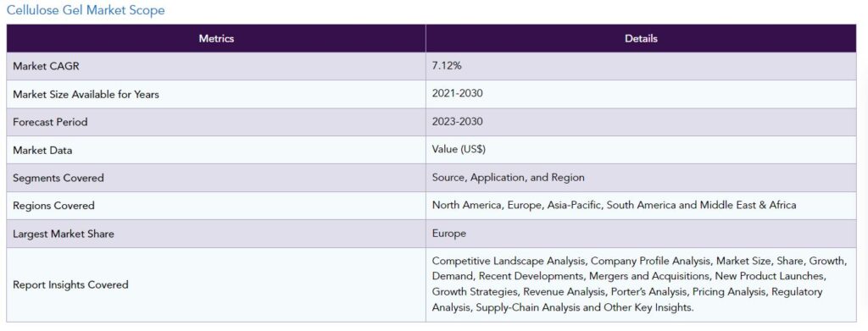This screenshot has height=331, width=868.
Task: Click the Market CAGR row label
Action: (x=47, y=66)
